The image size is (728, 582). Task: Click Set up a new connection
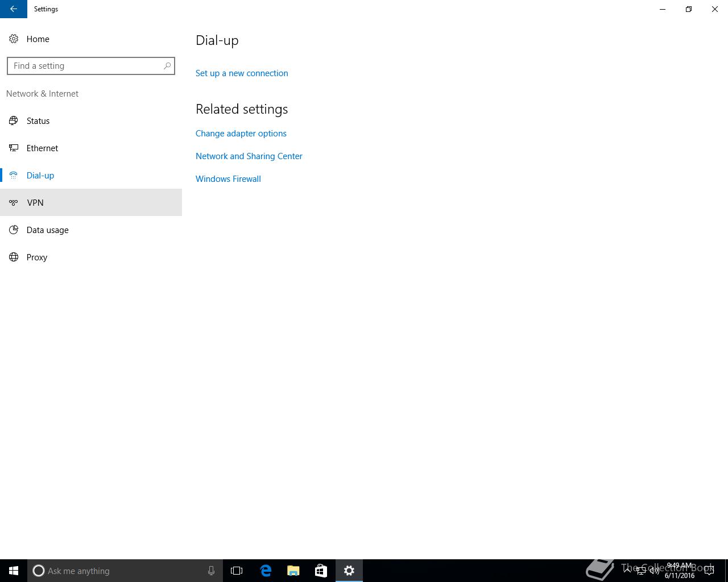click(x=242, y=73)
